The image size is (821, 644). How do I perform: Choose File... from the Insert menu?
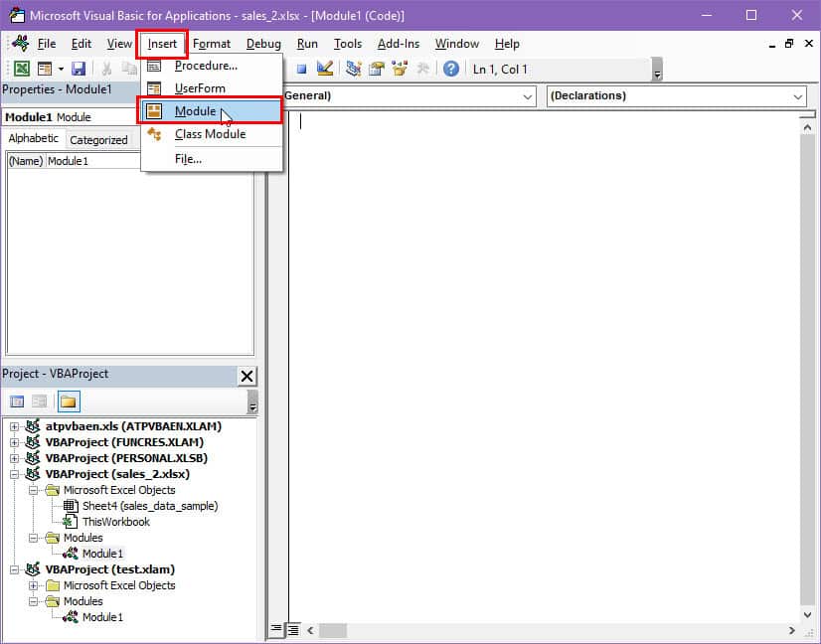tap(212, 159)
